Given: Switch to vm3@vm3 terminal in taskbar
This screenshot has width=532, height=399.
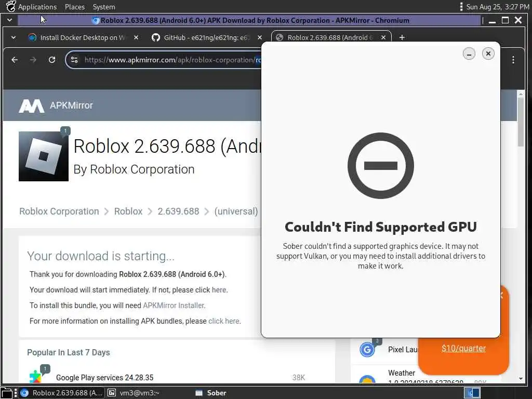Looking at the screenshot, I should (x=134, y=393).
